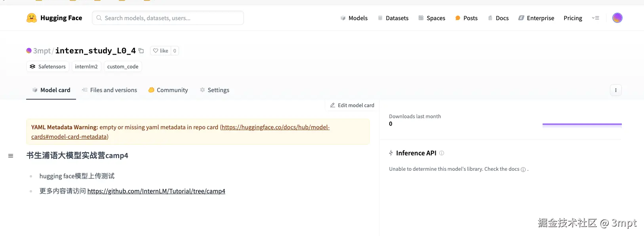Open the user profile avatar

tap(617, 18)
